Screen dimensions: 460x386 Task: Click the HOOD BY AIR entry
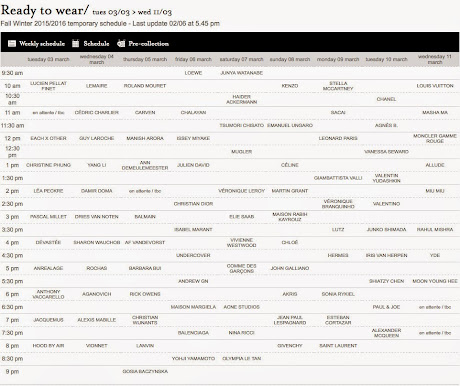point(48,346)
